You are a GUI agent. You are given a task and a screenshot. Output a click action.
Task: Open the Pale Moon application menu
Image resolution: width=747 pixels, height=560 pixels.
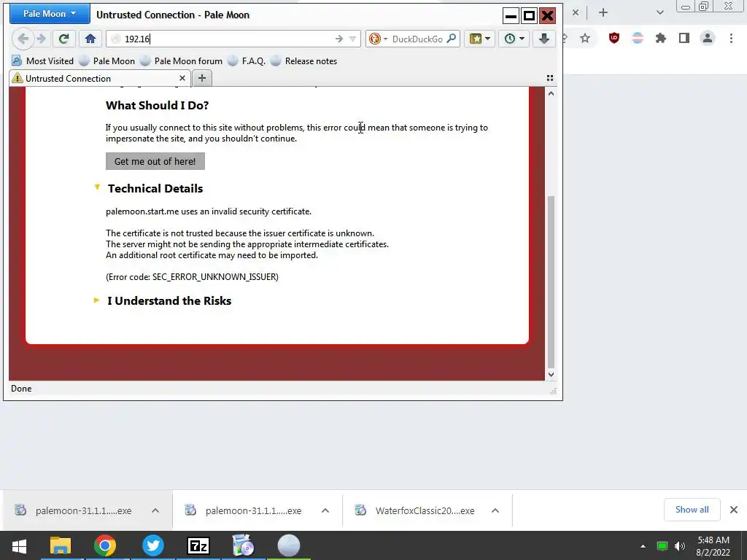tap(50, 14)
